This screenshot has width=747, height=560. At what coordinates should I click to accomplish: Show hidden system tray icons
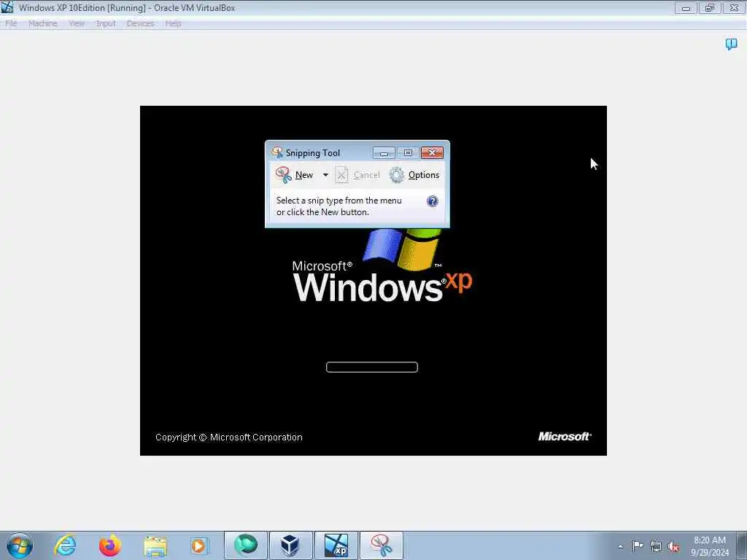pos(620,546)
